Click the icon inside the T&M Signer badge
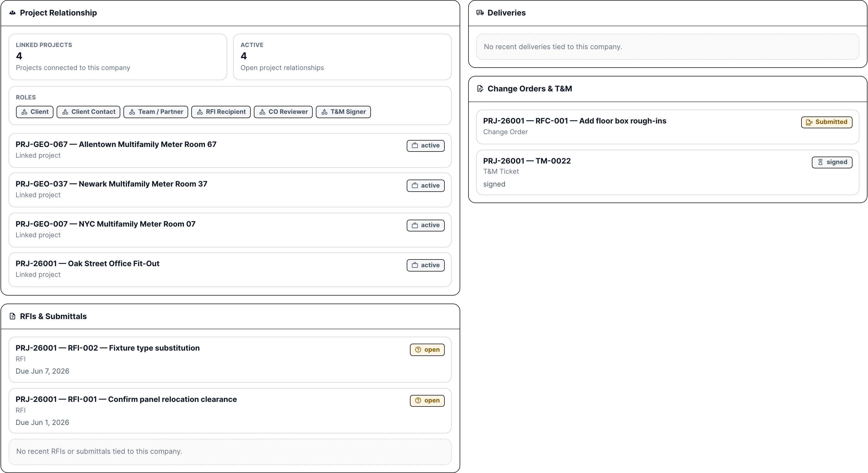Viewport: 868px width, 473px height. (x=324, y=112)
